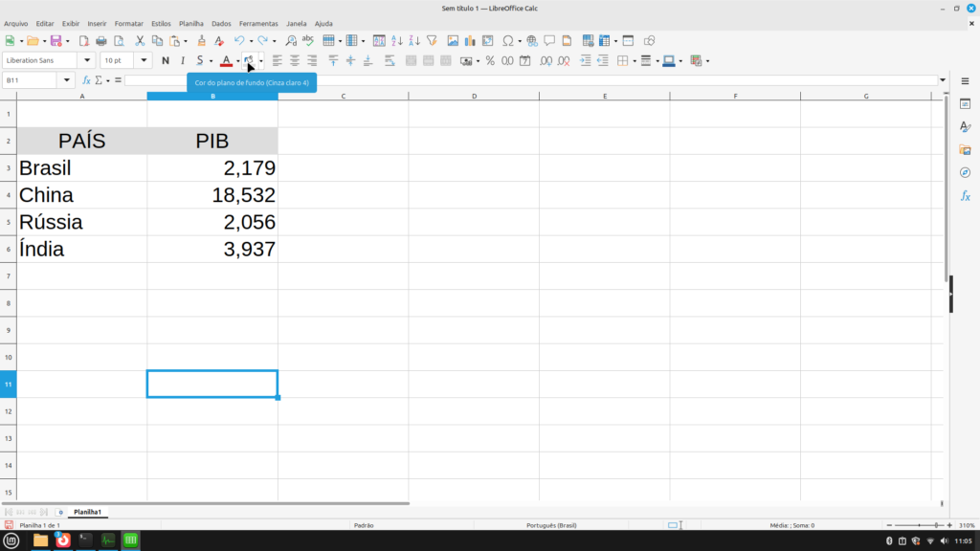Open the 10 pt font size dropdown
Viewport: 980px width, 551px height.
(x=145, y=60)
